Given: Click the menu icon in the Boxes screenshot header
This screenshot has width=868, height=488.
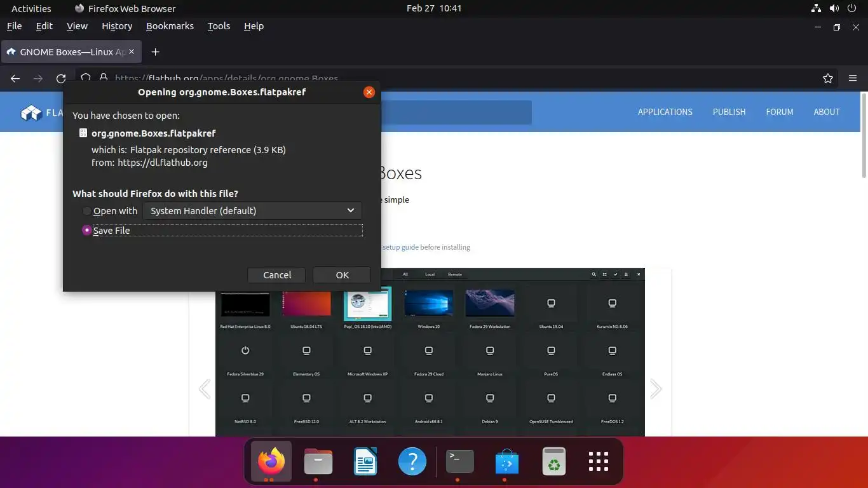Looking at the screenshot, I should (x=626, y=274).
